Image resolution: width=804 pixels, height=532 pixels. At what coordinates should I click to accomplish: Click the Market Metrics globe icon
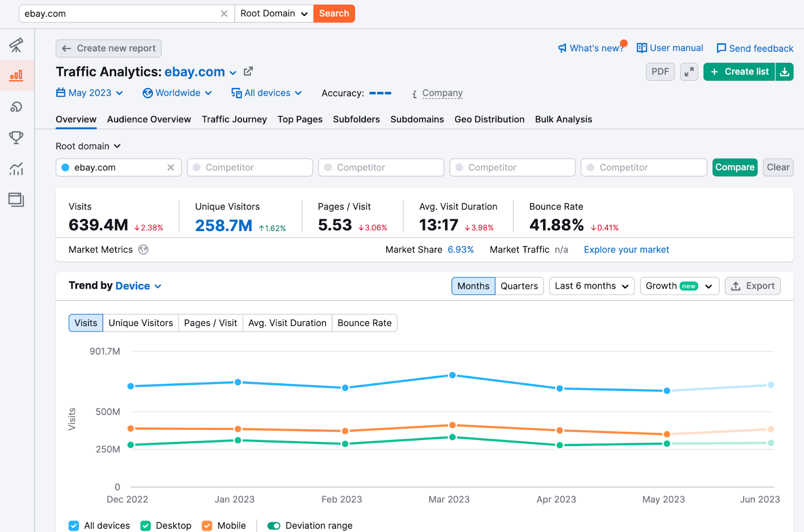click(144, 250)
